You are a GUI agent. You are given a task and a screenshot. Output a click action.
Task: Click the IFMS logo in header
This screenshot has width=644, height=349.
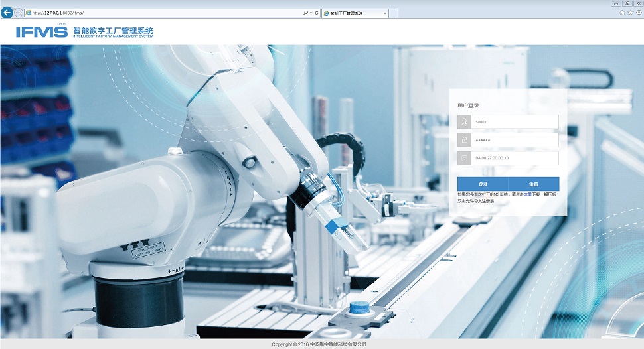point(41,31)
